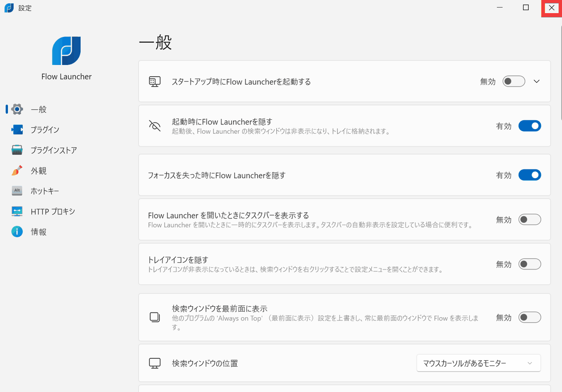
Task: Click the 検索ウィンドウの位置 label
Action: (x=205, y=363)
